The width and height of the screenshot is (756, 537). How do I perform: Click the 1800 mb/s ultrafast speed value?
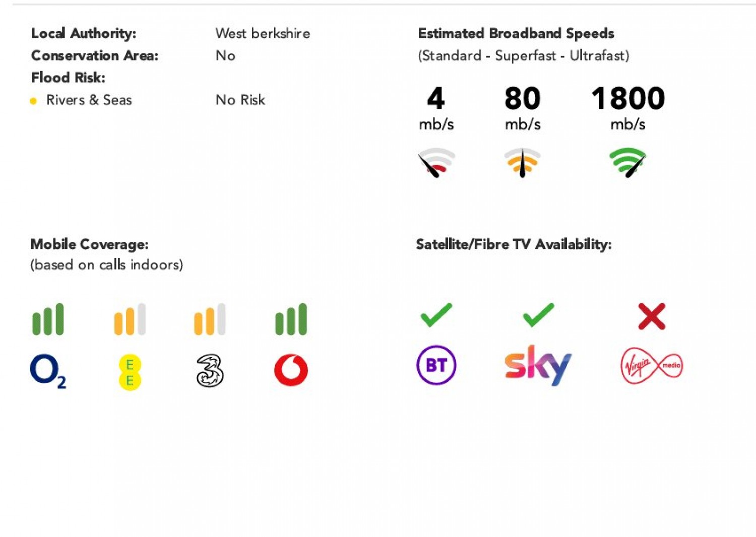click(628, 108)
